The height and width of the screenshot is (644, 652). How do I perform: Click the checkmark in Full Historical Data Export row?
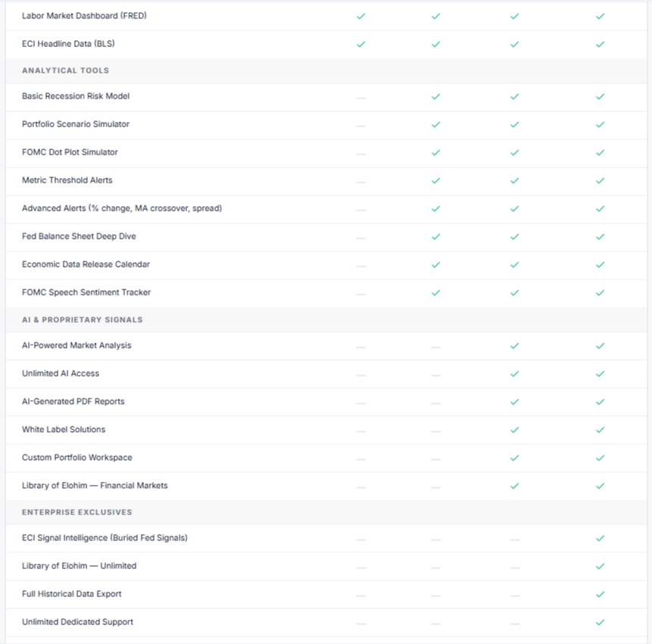click(x=600, y=594)
